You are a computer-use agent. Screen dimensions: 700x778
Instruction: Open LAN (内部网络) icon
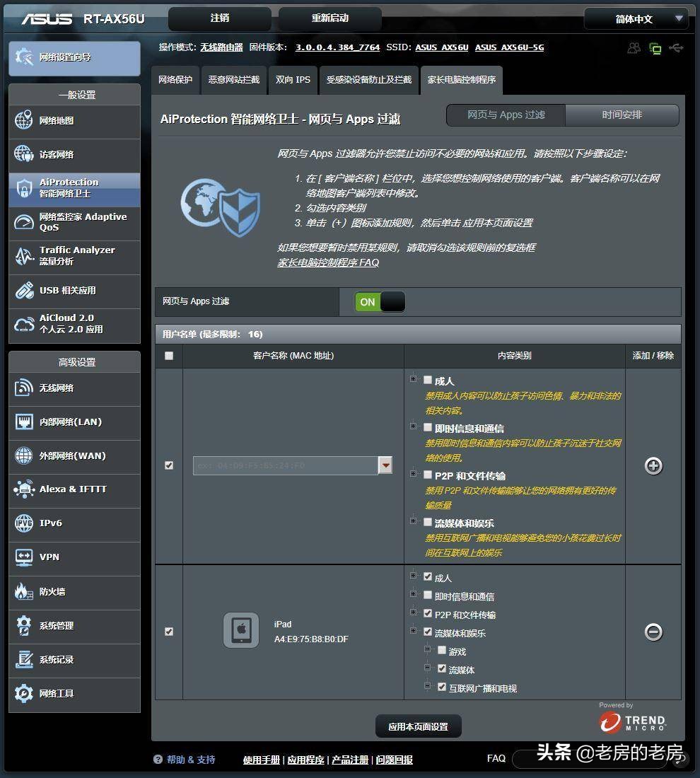tap(23, 422)
